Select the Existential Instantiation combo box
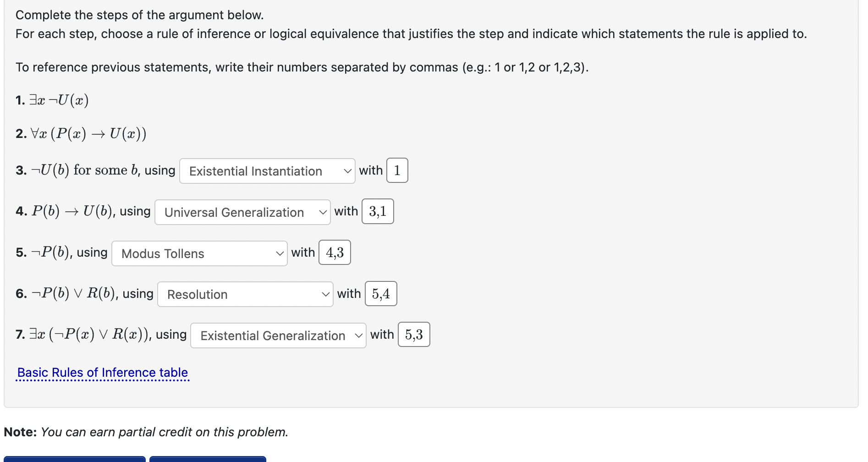 [267, 171]
